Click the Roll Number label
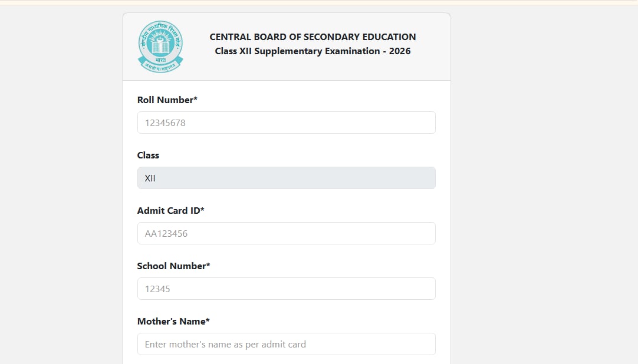 (167, 100)
